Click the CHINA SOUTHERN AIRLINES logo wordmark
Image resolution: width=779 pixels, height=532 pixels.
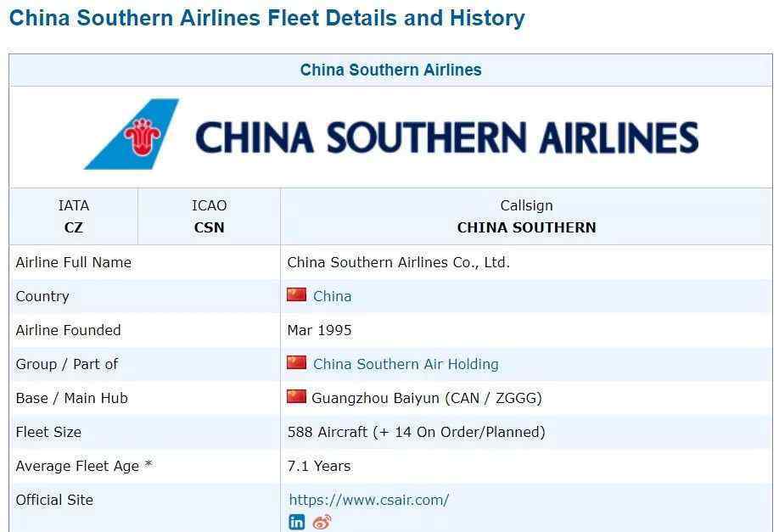pos(447,137)
